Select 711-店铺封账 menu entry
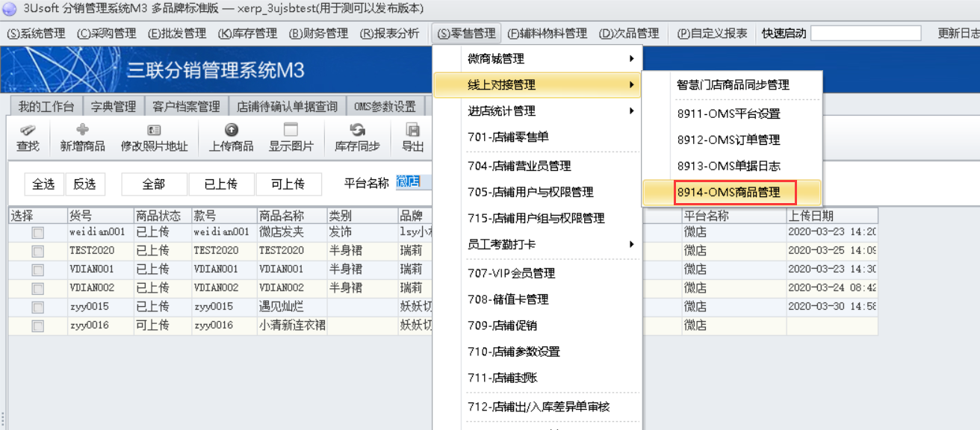The height and width of the screenshot is (430, 980). pyautogui.click(x=536, y=378)
